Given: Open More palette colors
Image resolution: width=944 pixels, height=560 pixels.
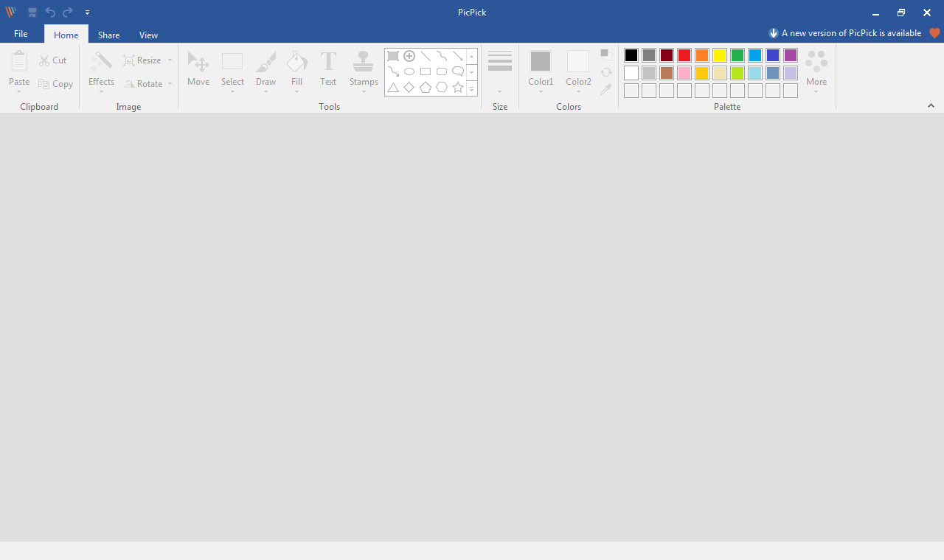Looking at the screenshot, I should pyautogui.click(x=816, y=71).
